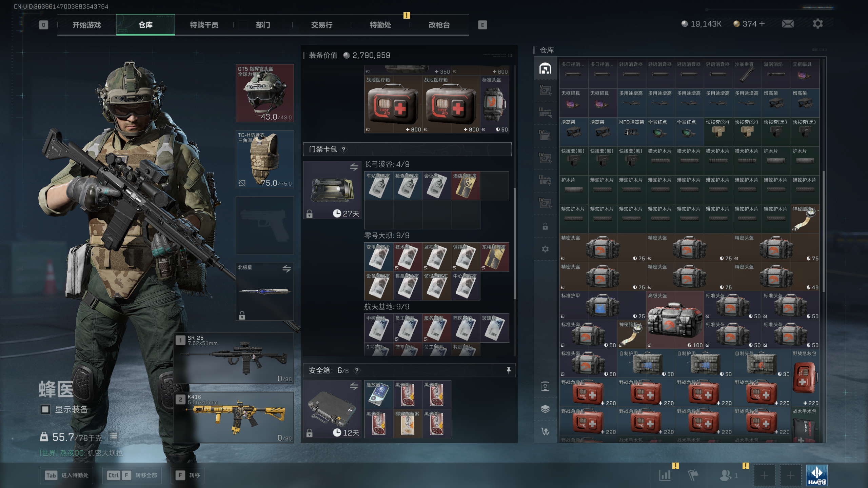Select the main warehouse home icon in the sidebar
This screenshot has height=488, width=868.
pos(545,68)
